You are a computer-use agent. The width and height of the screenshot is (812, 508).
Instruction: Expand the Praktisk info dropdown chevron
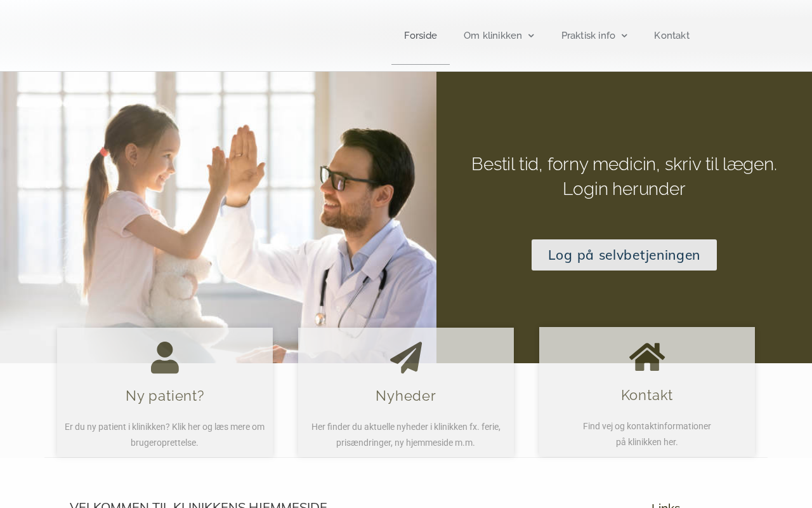[x=624, y=36]
